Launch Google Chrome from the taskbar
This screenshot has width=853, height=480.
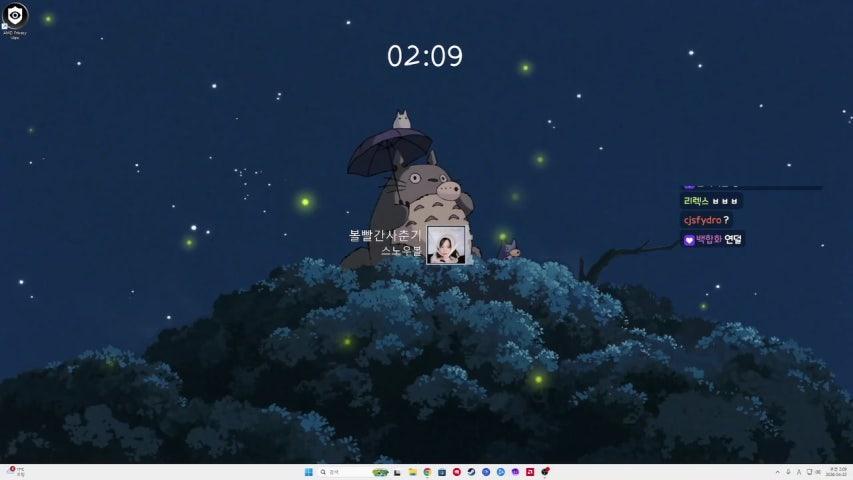coord(427,472)
